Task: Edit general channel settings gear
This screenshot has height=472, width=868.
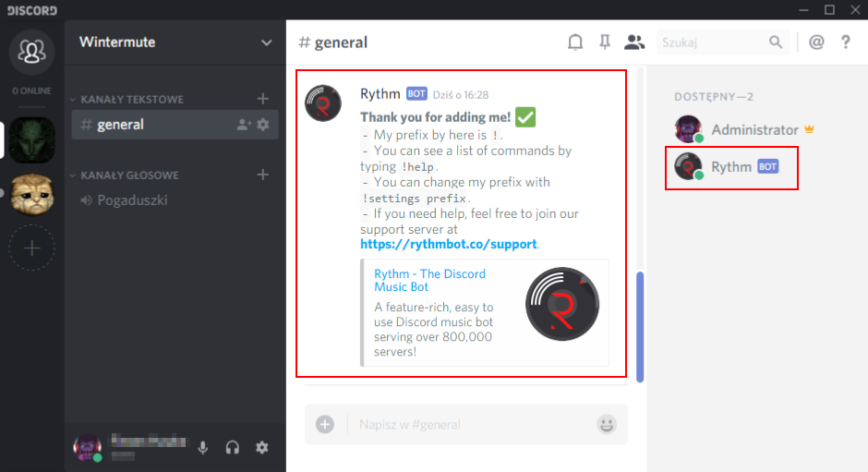Action: pyautogui.click(x=263, y=125)
